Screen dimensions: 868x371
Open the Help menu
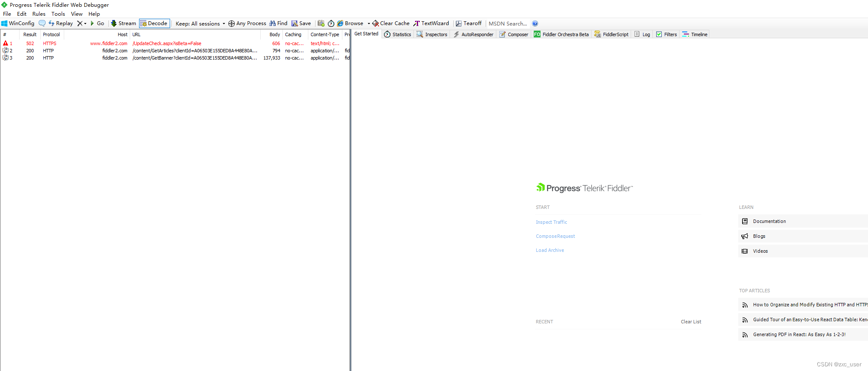(94, 14)
